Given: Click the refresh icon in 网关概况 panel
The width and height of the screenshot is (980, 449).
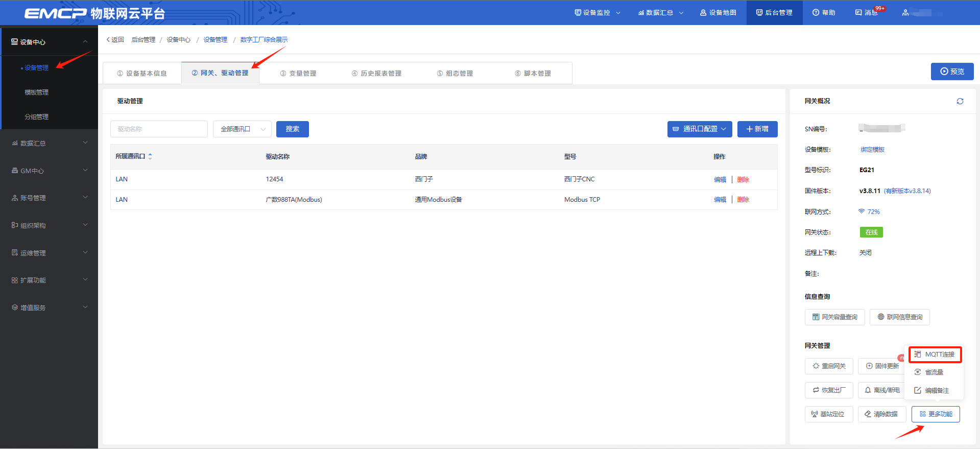Looking at the screenshot, I should (960, 101).
